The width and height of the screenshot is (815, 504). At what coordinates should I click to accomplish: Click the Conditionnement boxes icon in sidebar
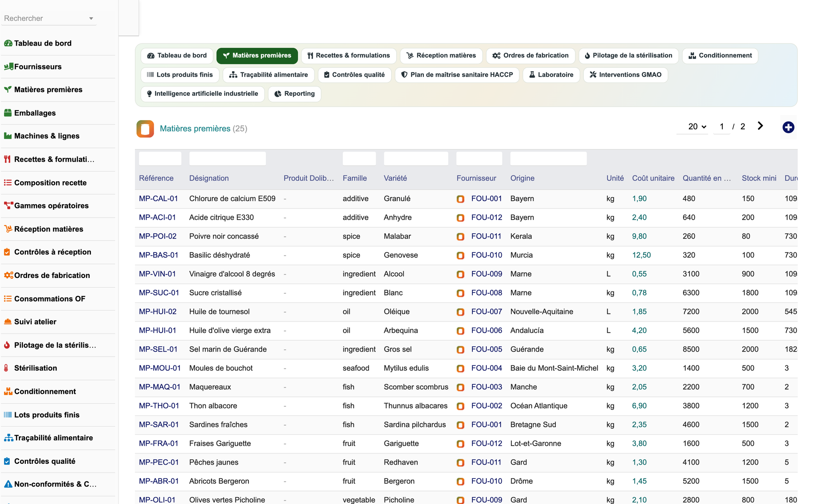[8, 391]
